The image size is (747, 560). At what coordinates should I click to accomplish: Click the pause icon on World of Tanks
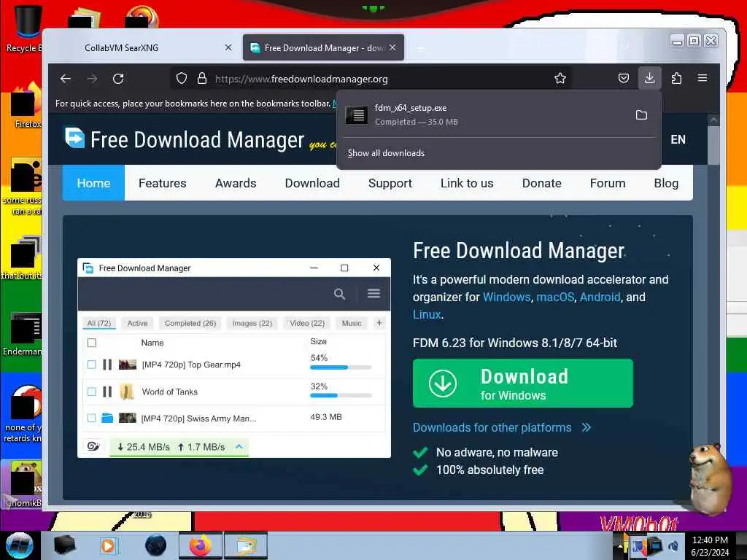[x=108, y=392]
